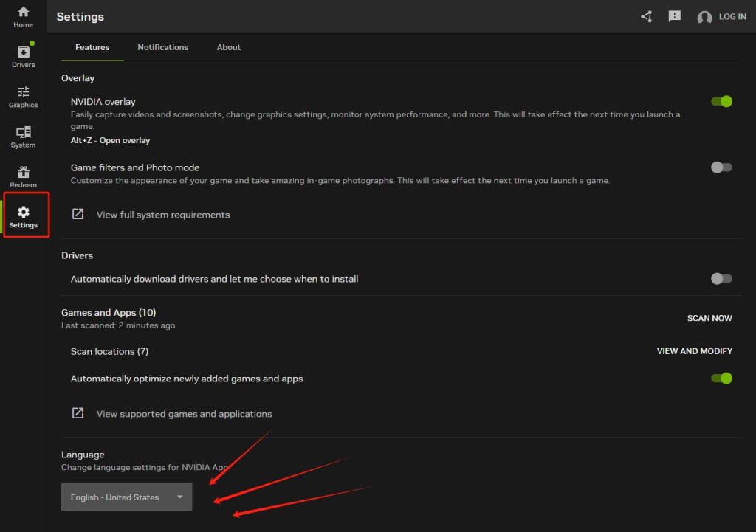Click Change language settings for NVIDIA App text

[x=145, y=467]
